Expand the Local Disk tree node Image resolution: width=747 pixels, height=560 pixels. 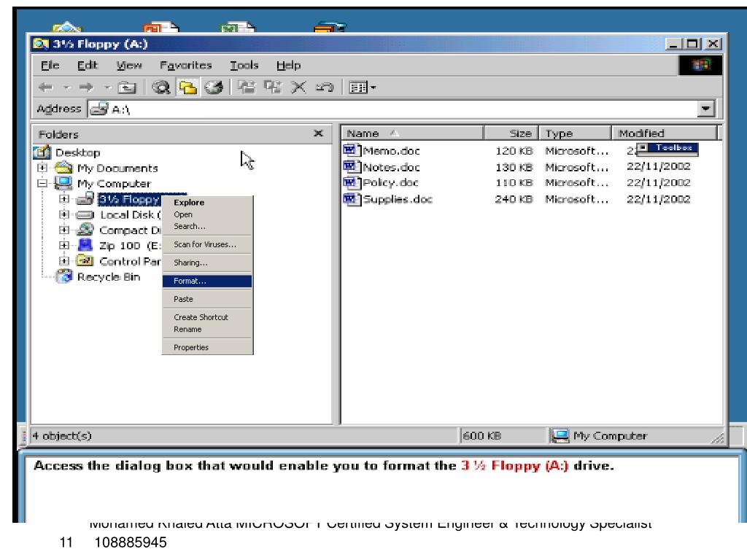tap(64, 215)
